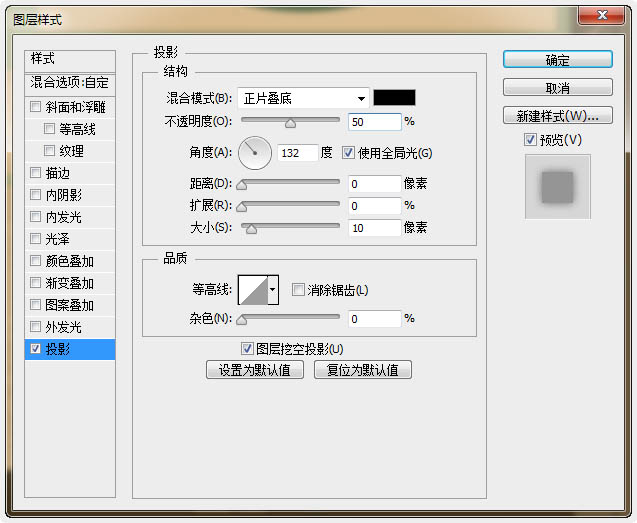Focus the 大小 field showing 10
Image resolution: width=637 pixels, height=523 pixels.
375,228
